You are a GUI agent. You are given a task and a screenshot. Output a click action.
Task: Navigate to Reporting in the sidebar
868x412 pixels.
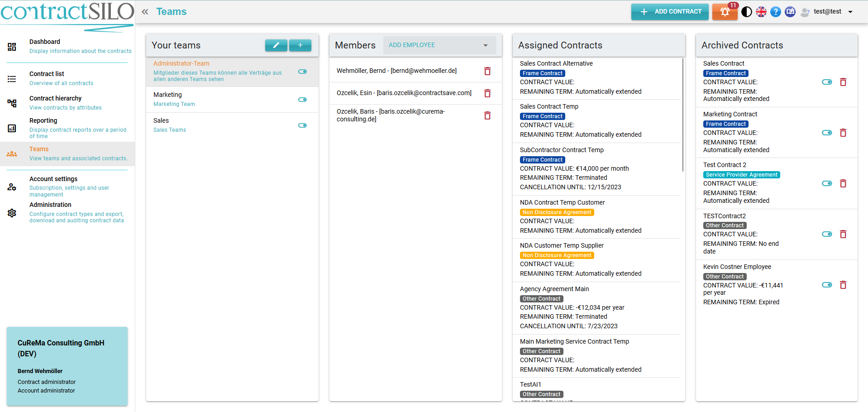coord(43,120)
